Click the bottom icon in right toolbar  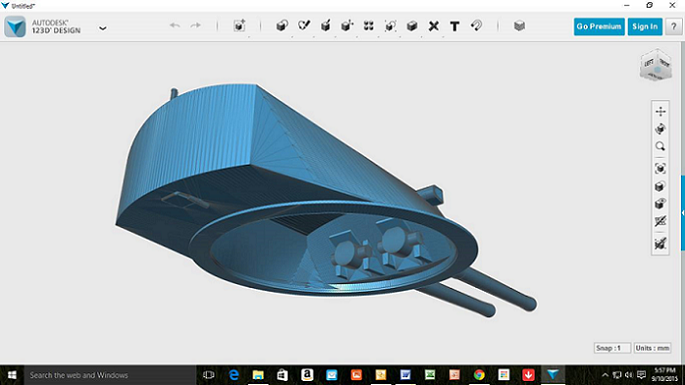[x=661, y=244]
